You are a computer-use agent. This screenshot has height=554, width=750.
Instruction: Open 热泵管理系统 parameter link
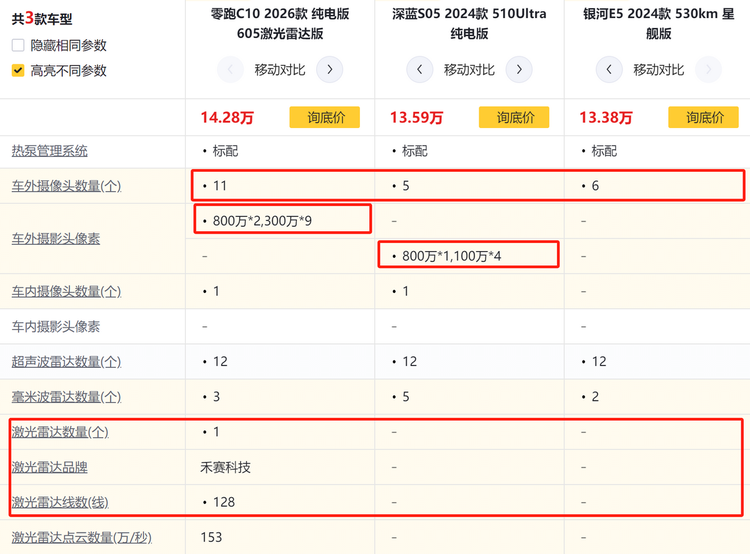(x=49, y=151)
